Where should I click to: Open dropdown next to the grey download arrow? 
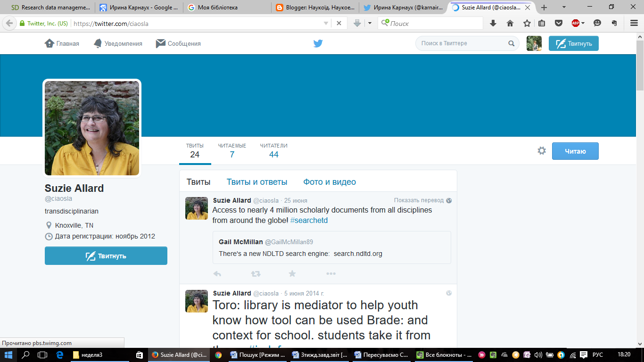point(370,23)
